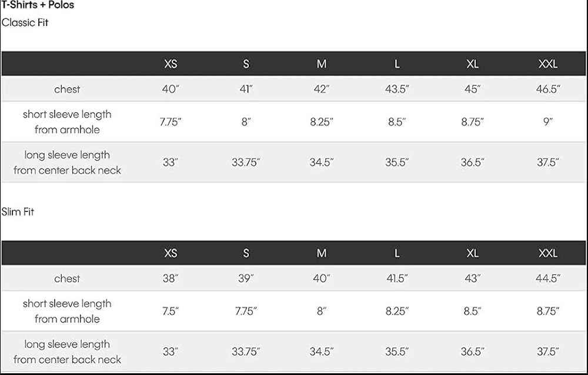Screen dimensions: 588x375
Task: Click chest row label in Classic Fit table
Action: pos(67,89)
